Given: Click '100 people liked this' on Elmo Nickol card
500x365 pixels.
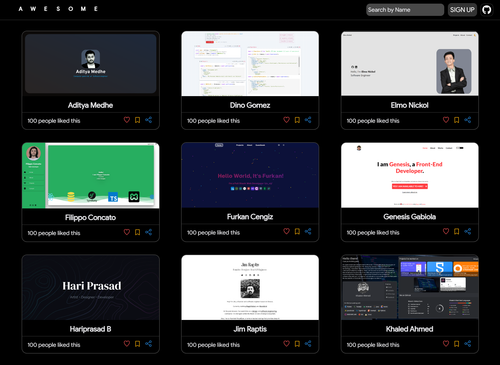Looking at the screenshot, I should 373,121.
